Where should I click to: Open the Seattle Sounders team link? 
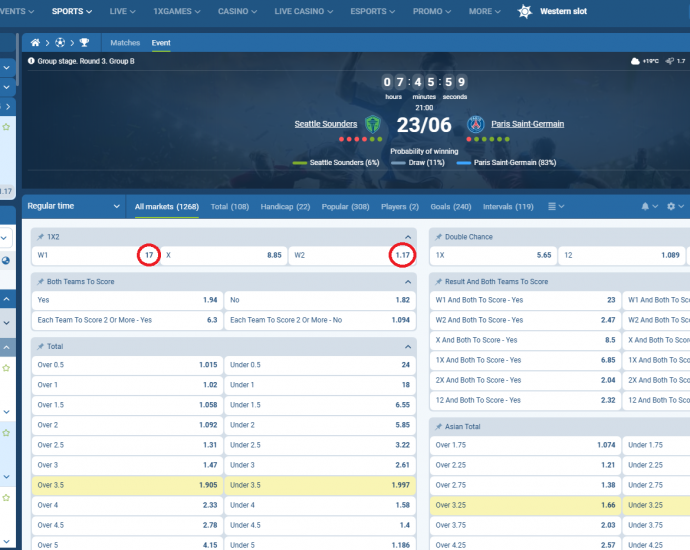(326, 124)
